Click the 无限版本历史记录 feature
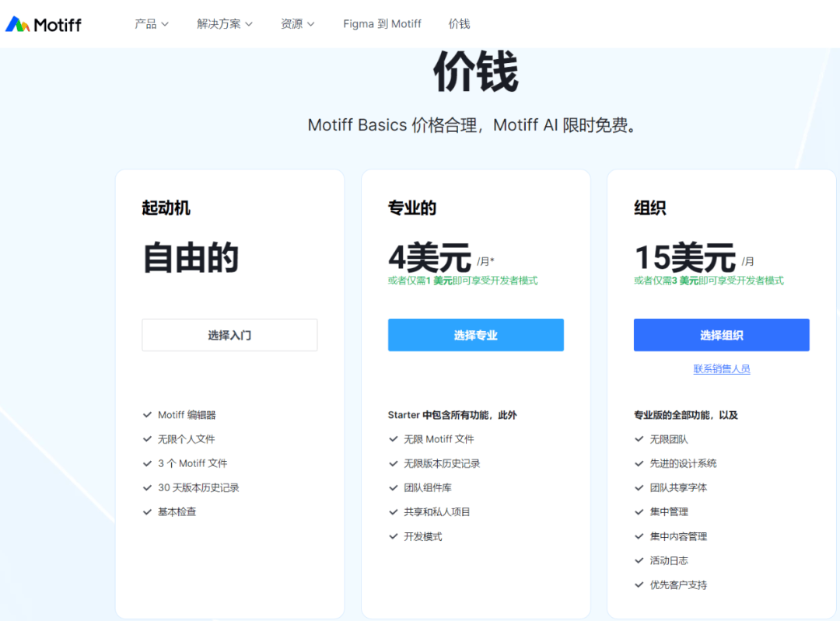The width and height of the screenshot is (840, 621). (x=442, y=463)
